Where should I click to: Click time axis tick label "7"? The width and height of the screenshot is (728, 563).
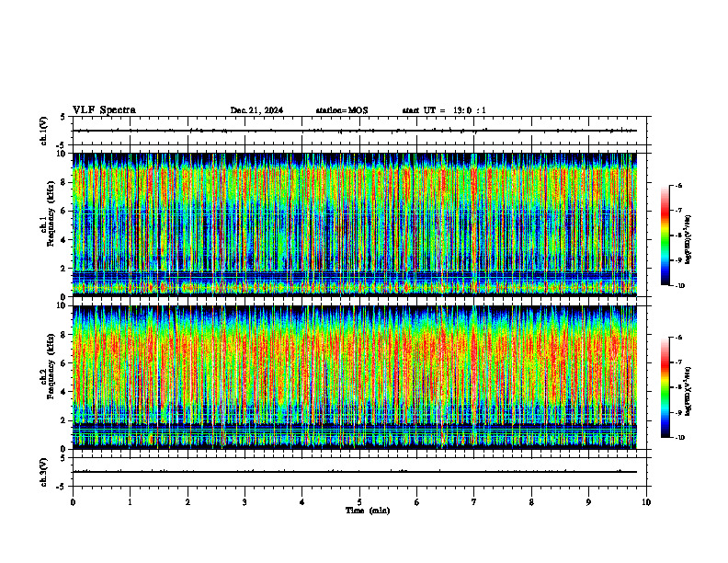pos(474,502)
